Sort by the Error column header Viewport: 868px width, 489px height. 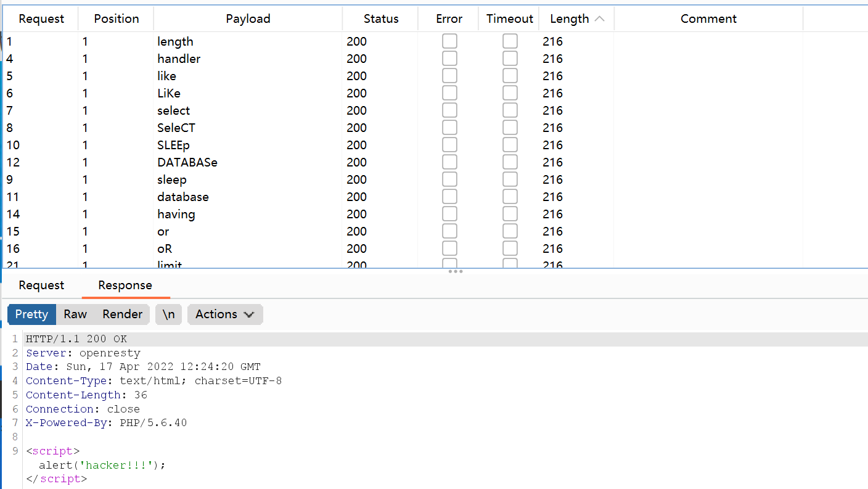point(449,19)
